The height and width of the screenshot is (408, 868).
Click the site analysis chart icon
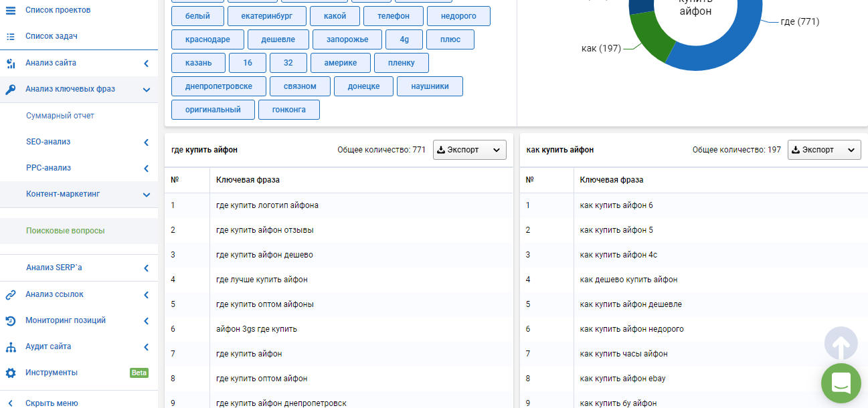10,64
